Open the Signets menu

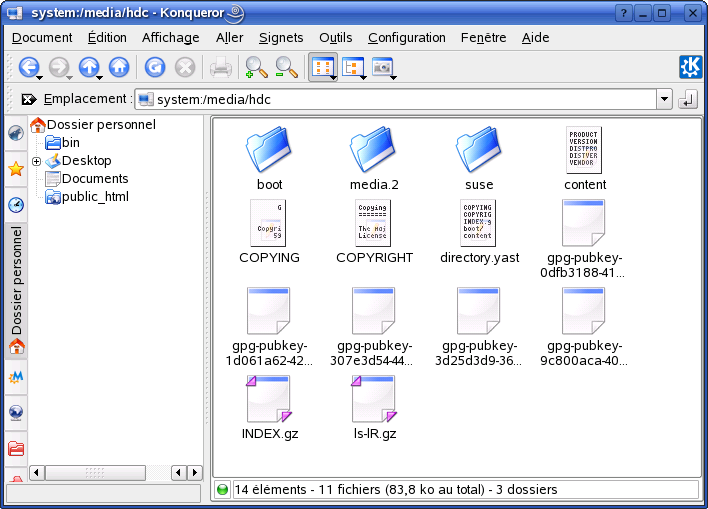pos(280,37)
